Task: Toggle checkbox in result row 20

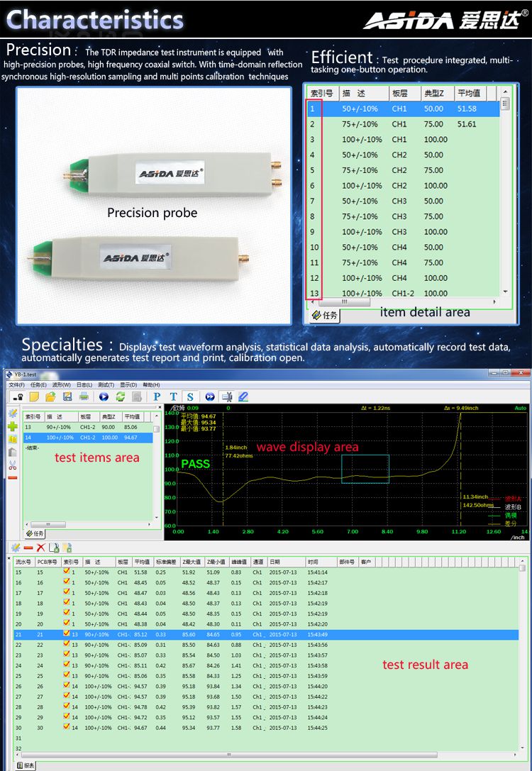Action: [67, 623]
